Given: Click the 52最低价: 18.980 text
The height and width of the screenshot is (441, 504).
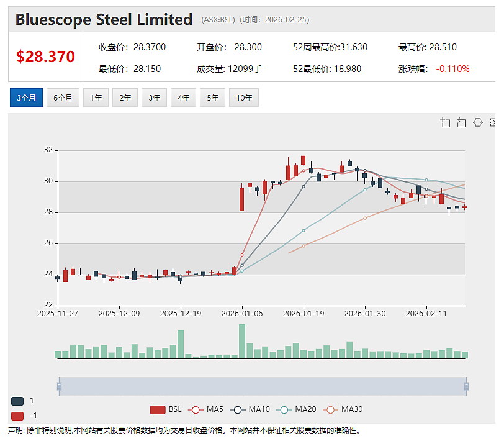Looking at the screenshot, I should tap(327, 69).
